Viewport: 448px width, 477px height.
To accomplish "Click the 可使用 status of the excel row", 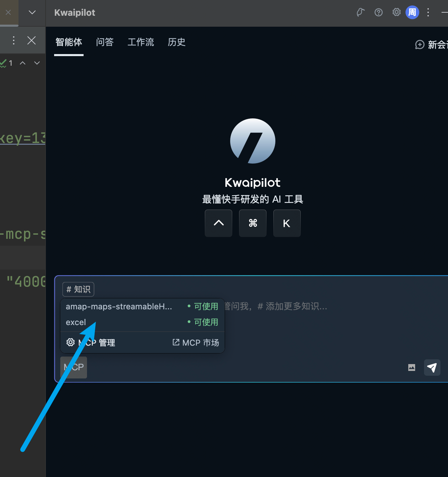I will (203, 322).
